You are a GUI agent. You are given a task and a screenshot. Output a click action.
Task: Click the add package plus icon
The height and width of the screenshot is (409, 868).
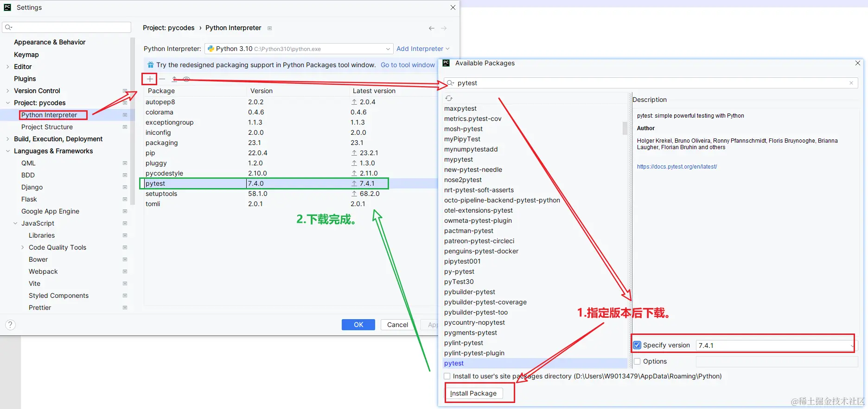150,79
